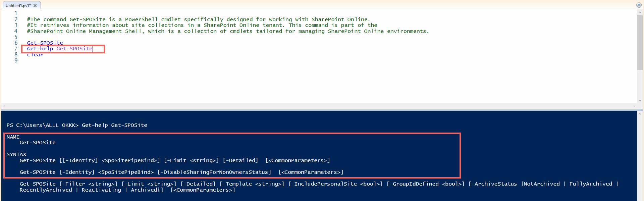This screenshot has height=201, width=644.
Task: Collapse the script pane with the chevron button
Action: tap(639, 5)
